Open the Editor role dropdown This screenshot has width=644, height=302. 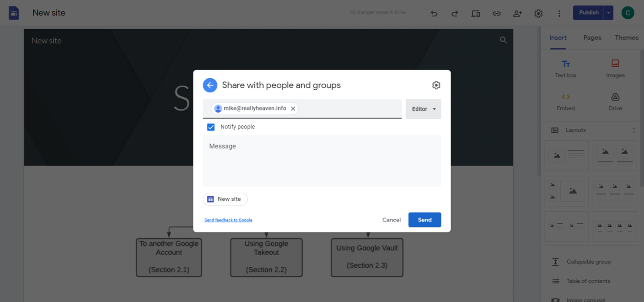[424, 109]
